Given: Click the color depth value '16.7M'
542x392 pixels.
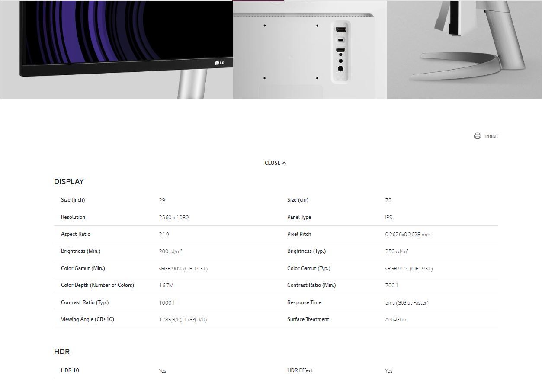Looking at the screenshot, I should click(166, 286).
